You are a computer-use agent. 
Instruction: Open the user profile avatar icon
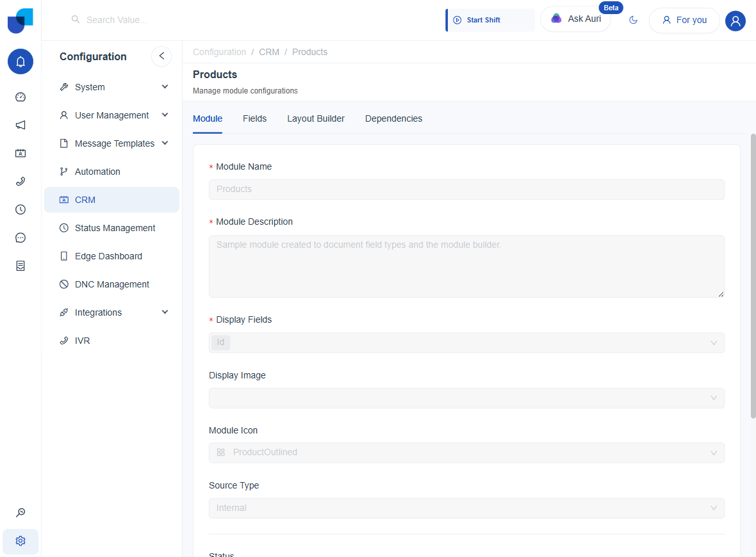pyautogui.click(x=735, y=20)
